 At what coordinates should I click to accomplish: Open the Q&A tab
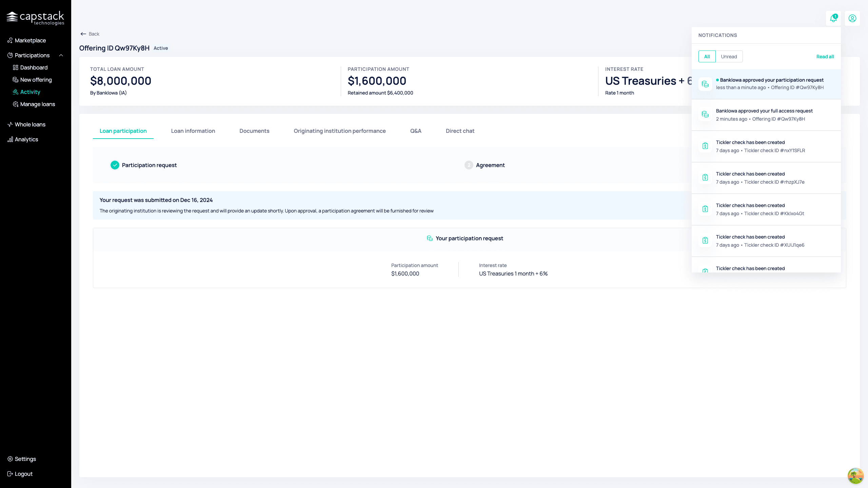416,131
